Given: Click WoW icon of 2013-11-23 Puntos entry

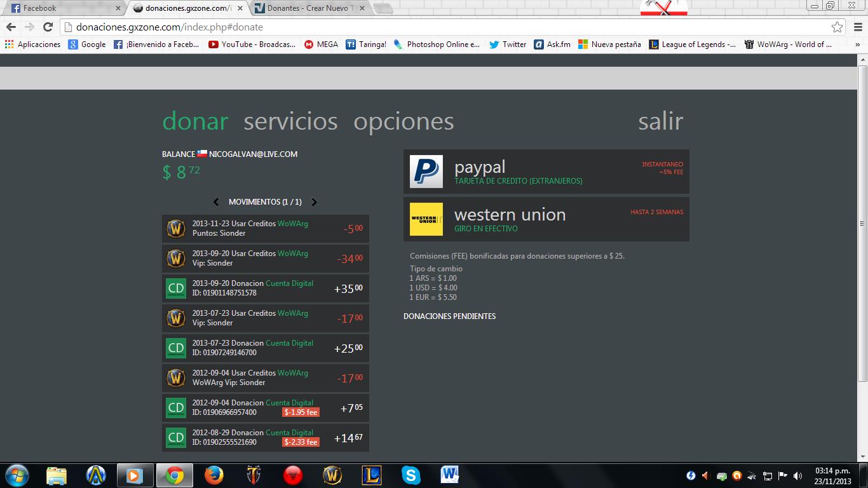Looking at the screenshot, I should tap(176, 229).
